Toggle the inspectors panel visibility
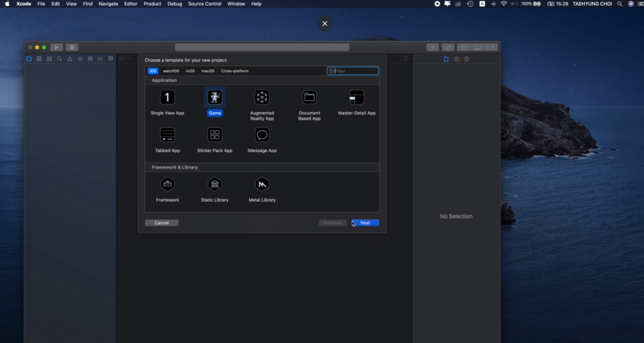The height and width of the screenshot is (343, 644). click(x=491, y=47)
